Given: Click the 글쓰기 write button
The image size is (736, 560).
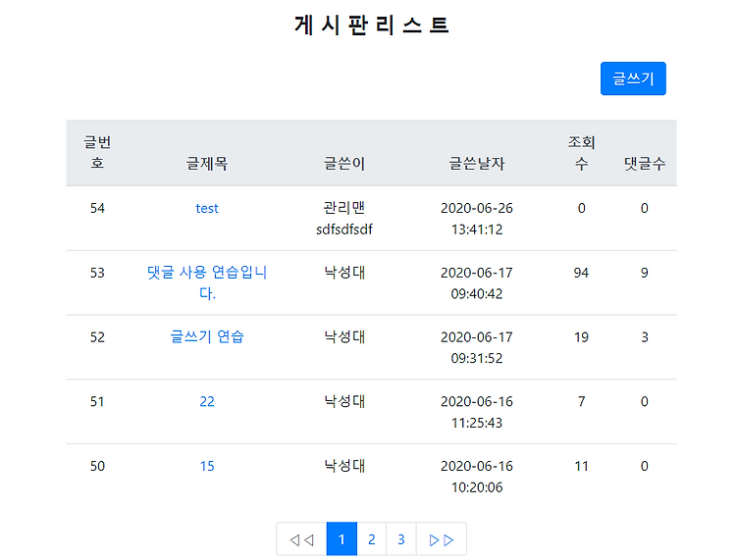Looking at the screenshot, I should pos(633,78).
